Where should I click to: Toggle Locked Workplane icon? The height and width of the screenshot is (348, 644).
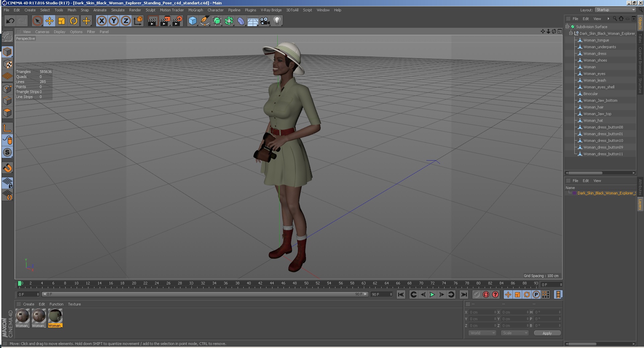(x=7, y=183)
